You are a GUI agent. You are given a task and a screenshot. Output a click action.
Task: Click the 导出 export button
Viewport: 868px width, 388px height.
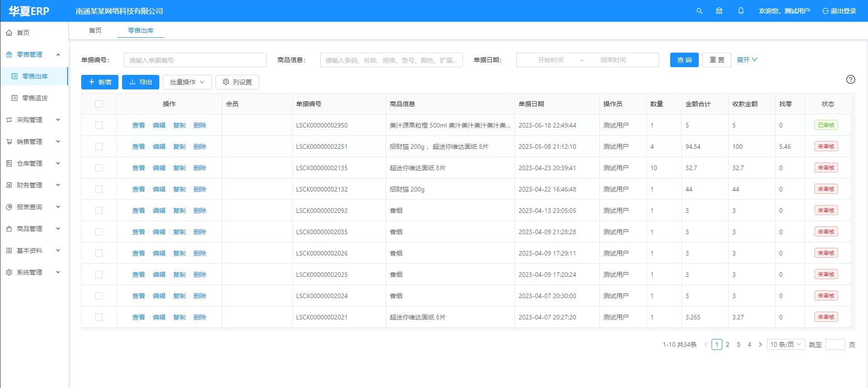140,82
